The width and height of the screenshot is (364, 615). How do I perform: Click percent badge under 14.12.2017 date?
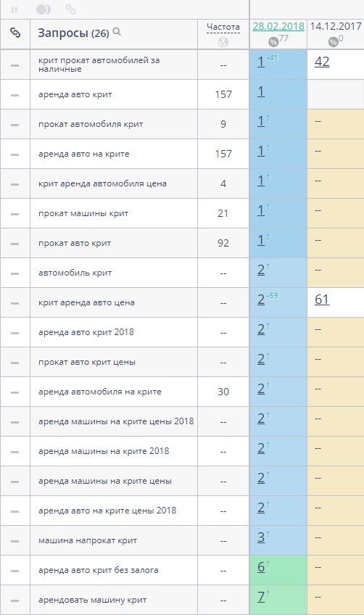point(334,41)
